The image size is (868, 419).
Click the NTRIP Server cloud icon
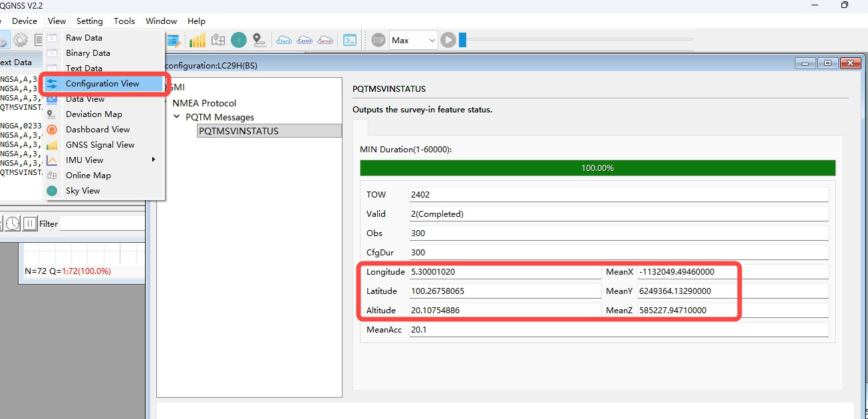click(x=326, y=41)
